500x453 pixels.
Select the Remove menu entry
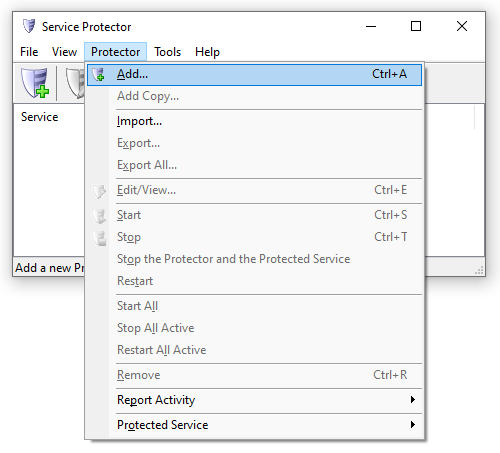[x=254, y=375]
